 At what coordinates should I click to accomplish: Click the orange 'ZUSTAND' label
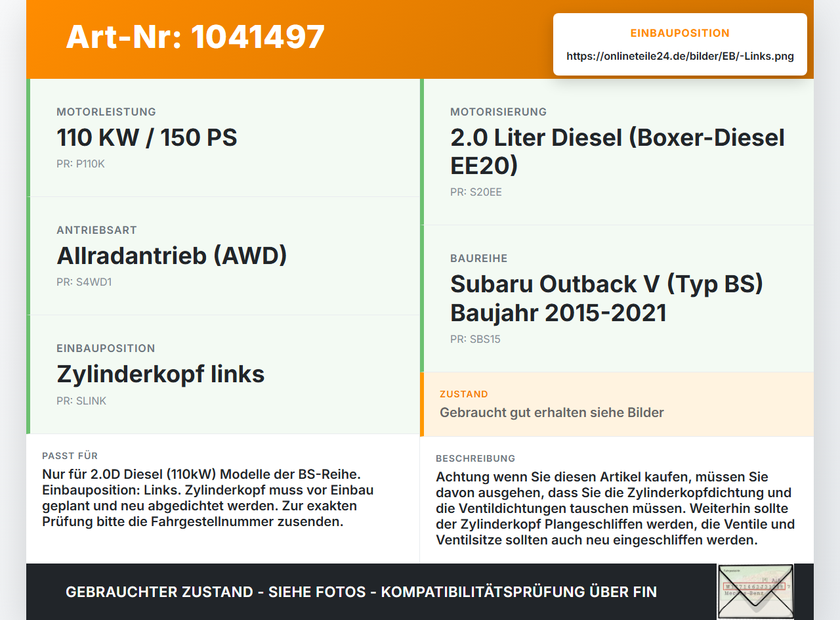tap(464, 394)
